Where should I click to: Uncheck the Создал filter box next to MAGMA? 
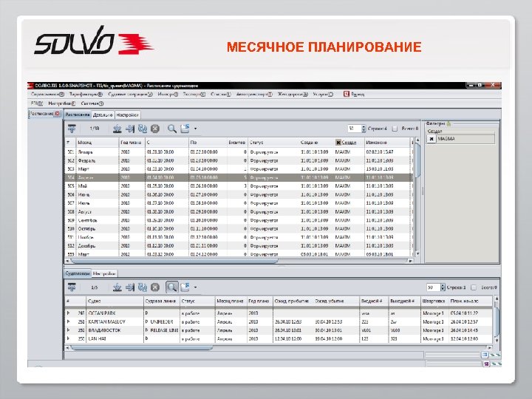[x=432, y=139]
